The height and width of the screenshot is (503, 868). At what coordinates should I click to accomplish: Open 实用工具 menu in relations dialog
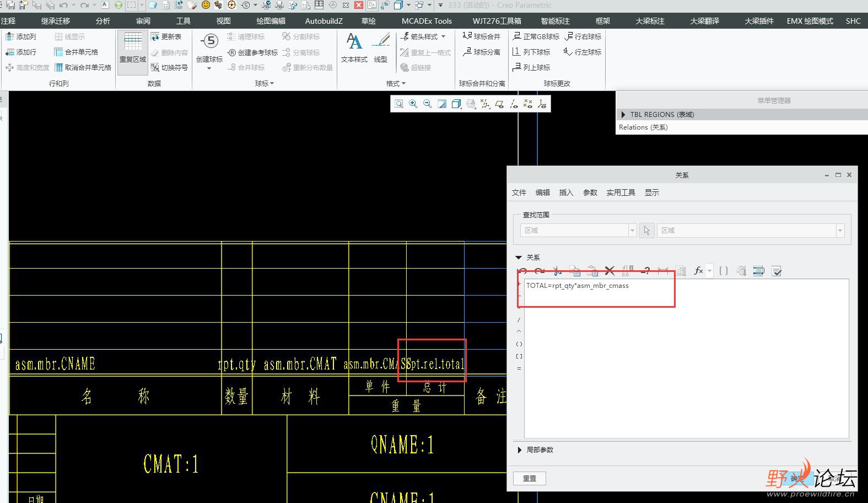click(x=621, y=192)
